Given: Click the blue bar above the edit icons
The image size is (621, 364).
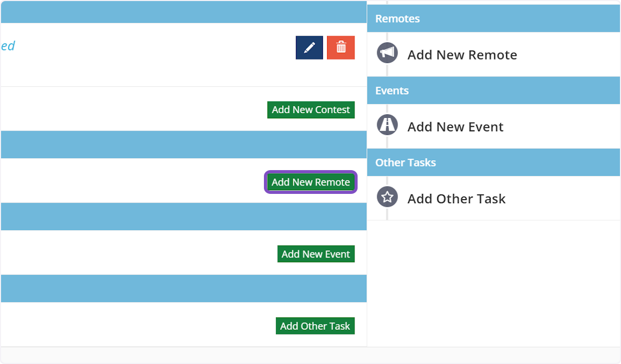Looking at the screenshot, I should (183, 12).
